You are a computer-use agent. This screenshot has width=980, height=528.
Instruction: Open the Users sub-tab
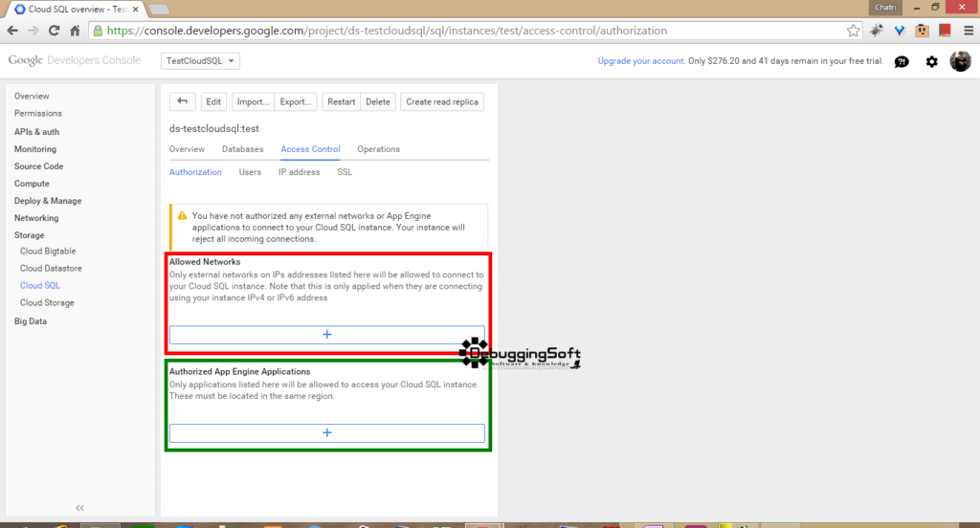point(250,172)
